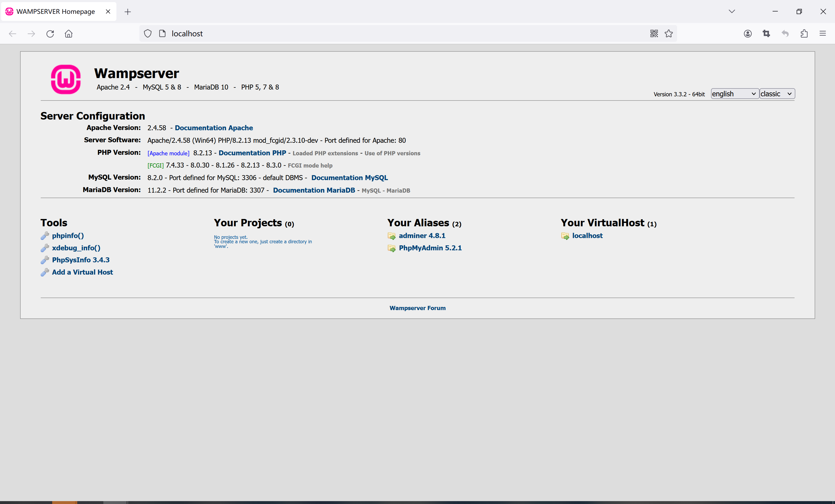
Task: Open a new tab with plus button
Action: [x=128, y=12]
